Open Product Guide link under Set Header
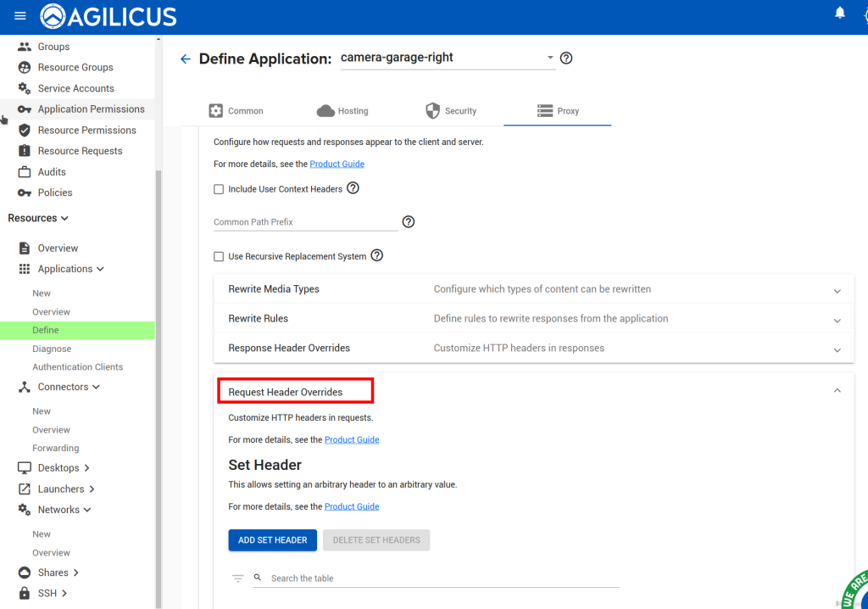 coord(352,506)
